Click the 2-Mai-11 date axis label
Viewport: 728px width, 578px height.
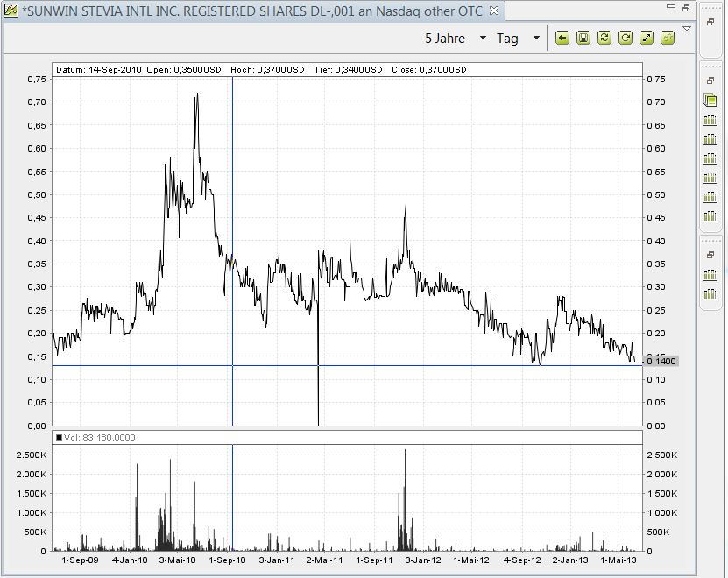click(324, 560)
